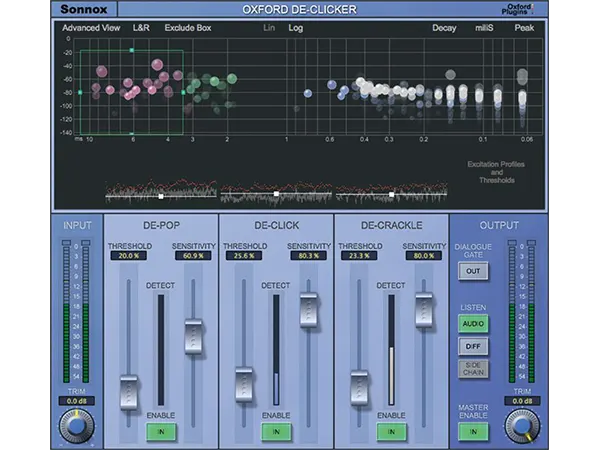Image resolution: width=600 pixels, height=450 pixels.
Task: Click the DE-CRACKLE sensitivity fader handle
Action: click(424, 310)
